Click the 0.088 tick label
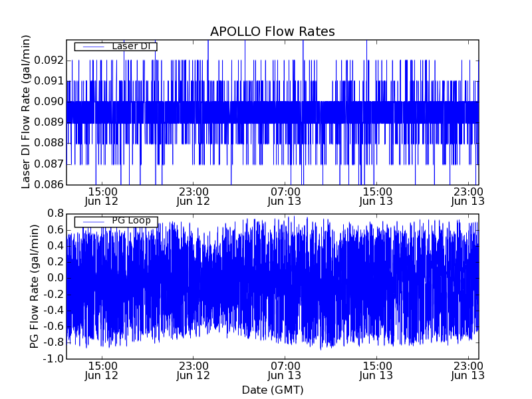 (49, 143)
